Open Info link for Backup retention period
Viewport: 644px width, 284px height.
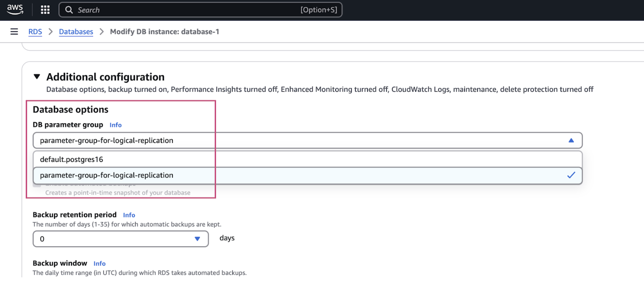point(129,215)
